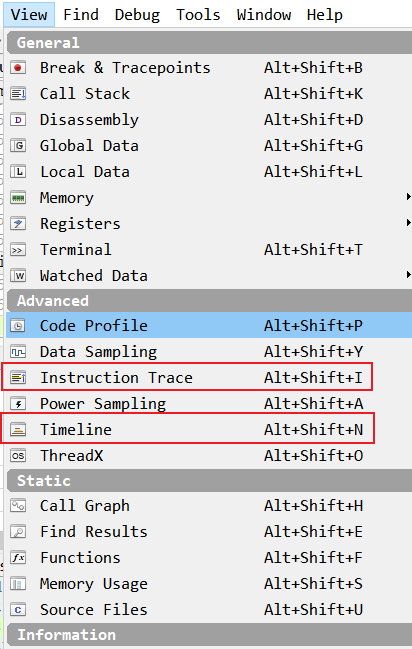This screenshot has width=412, height=649.
Task: Click the Power Sampling lightning icon
Action: tap(18, 404)
